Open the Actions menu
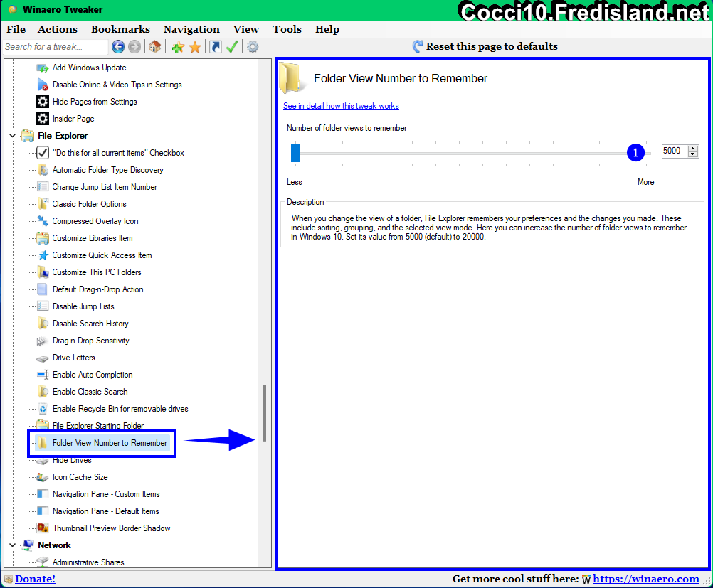Viewport: 713px width, 588px height. click(x=58, y=29)
